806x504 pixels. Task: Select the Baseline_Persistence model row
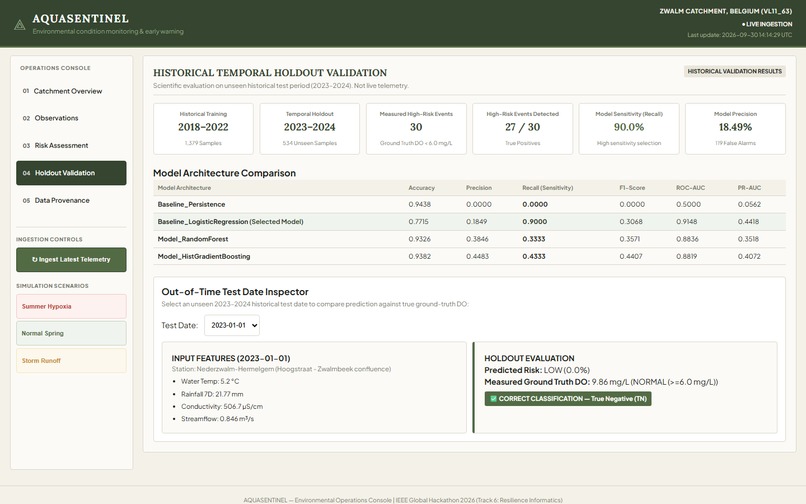pos(469,204)
